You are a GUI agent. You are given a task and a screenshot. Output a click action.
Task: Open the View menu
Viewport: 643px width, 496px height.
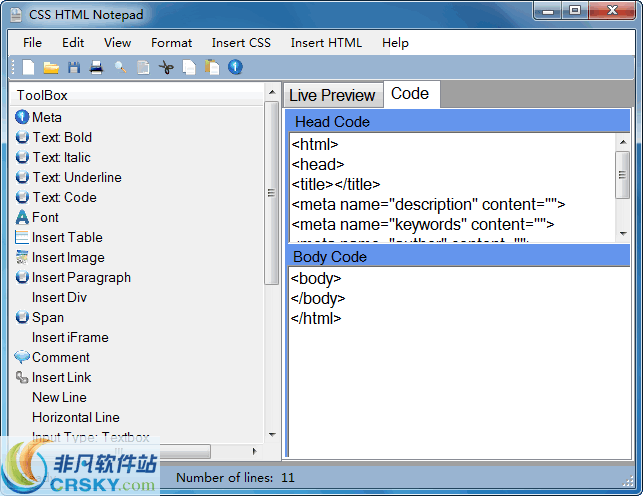click(117, 43)
